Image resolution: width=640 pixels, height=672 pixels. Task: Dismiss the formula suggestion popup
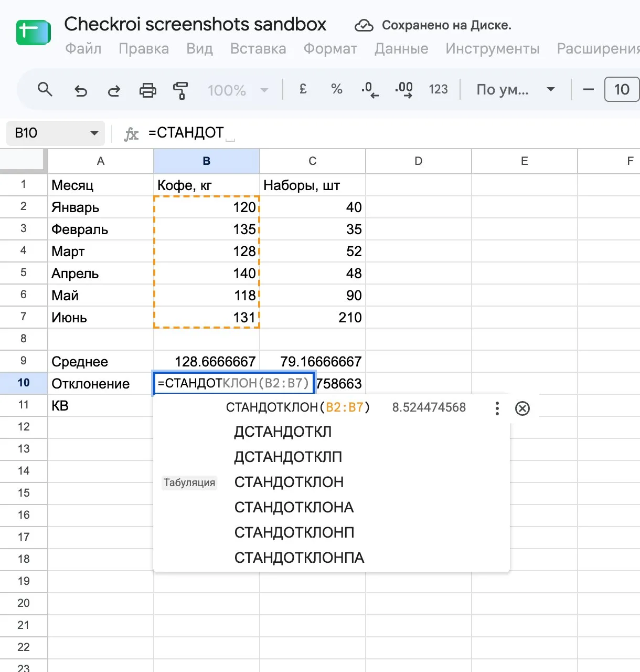(x=522, y=408)
